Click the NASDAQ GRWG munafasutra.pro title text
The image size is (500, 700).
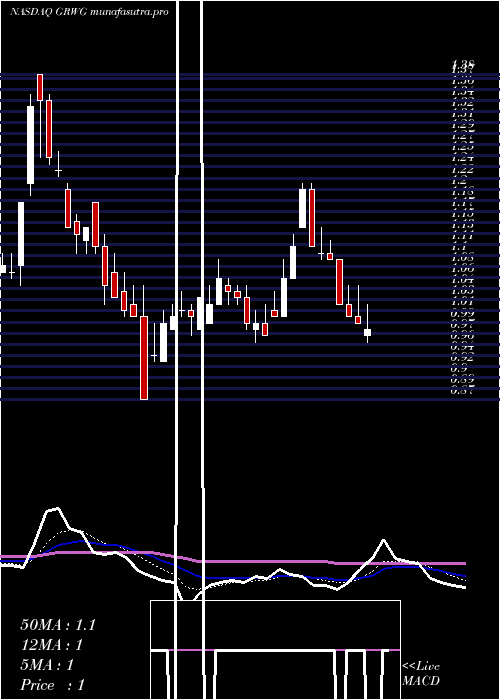89,12
